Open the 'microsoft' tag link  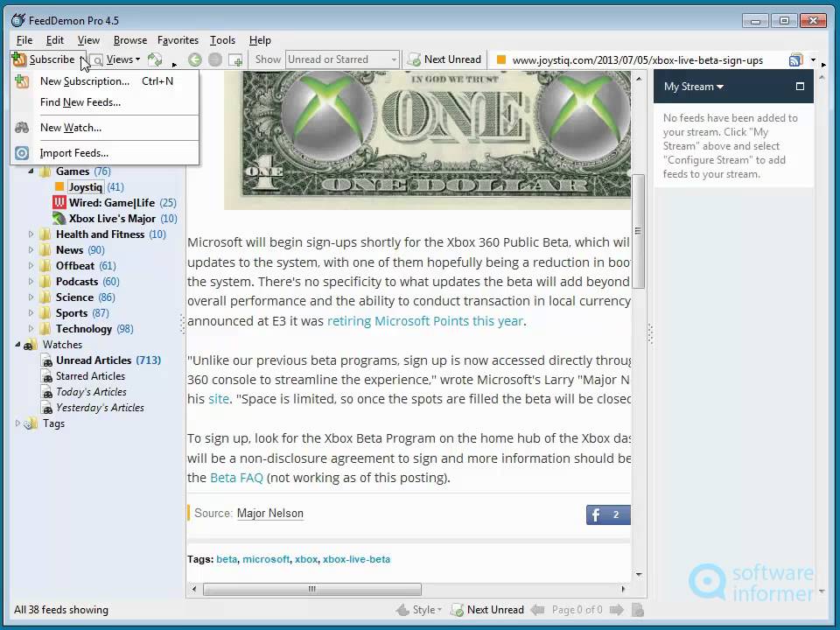tap(266, 559)
